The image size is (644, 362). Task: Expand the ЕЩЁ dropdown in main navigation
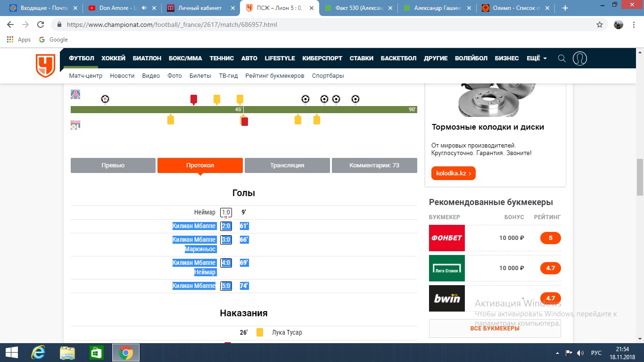[x=537, y=58]
